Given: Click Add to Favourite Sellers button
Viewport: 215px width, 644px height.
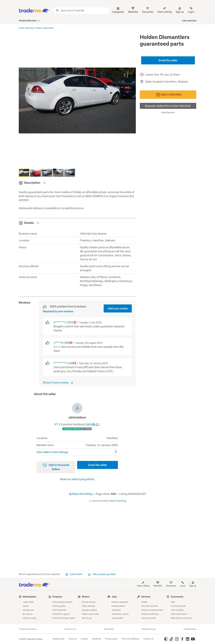Looking at the screenshot, I should pyautogui.click(x=56, y=467).
